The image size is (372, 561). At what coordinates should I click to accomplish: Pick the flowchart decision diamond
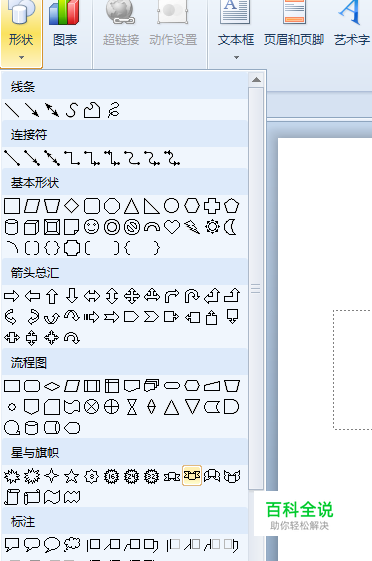tap(52, 386)
